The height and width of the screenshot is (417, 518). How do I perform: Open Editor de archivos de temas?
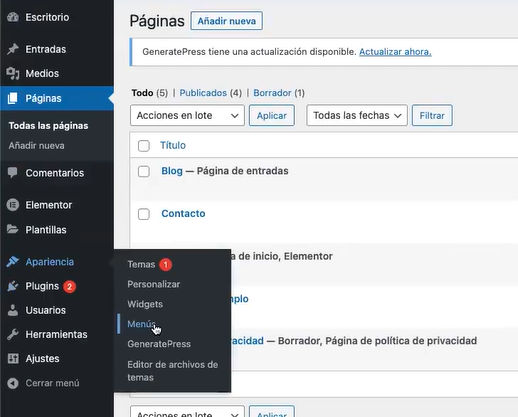coord(173,371)
